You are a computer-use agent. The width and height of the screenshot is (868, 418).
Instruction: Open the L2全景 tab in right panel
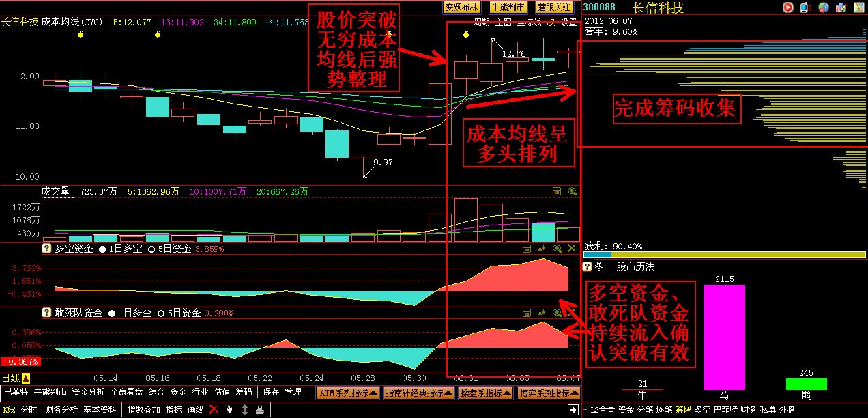point(603,409)
